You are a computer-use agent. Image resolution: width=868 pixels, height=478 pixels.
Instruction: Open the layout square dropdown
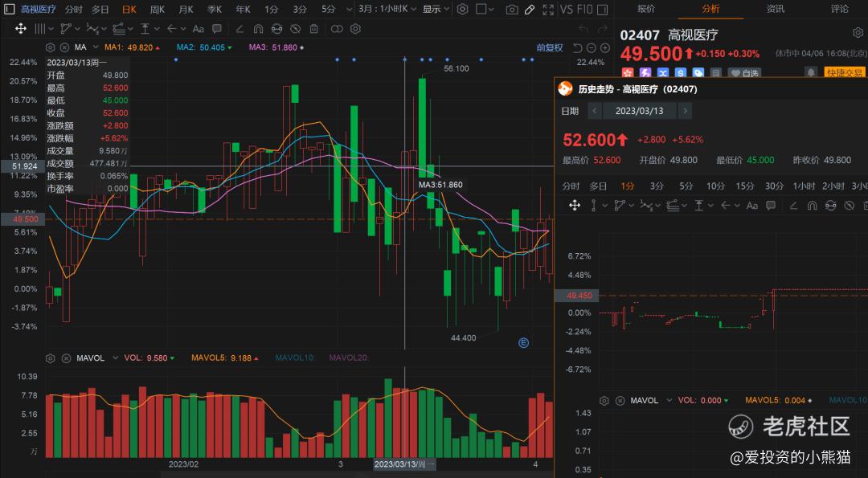(x=485, y=10)
